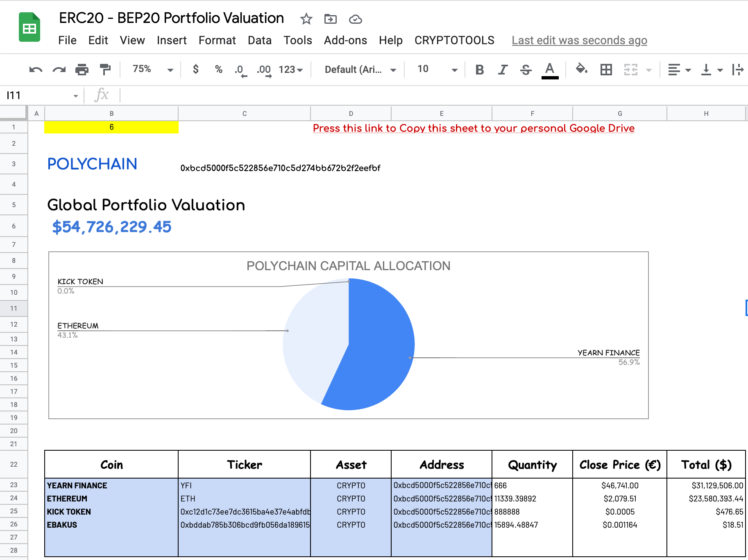Apply currency format with the dollar icon
The height and width of the screenshot is (560, 748).
[x=195, y=69]
